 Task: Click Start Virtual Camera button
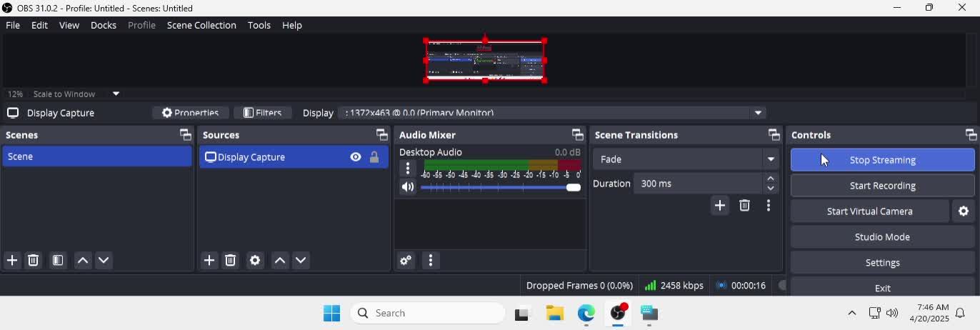(x=870, y=211)
